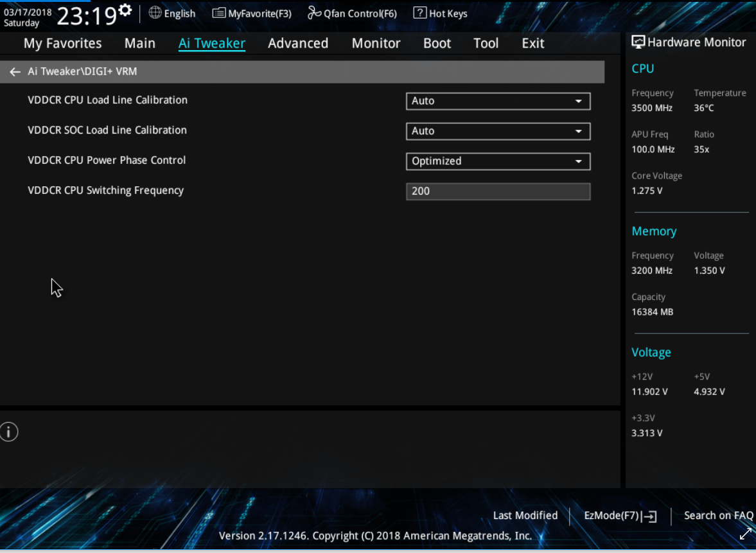
Task: Select VDDCR SOC Load Line Calibration label
Action: coord(107,130)
